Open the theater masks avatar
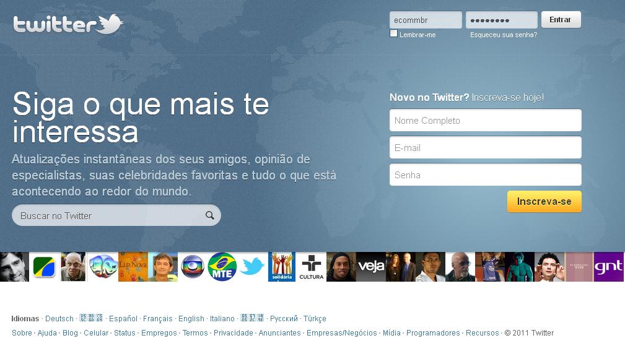The image size is (625, 364). 103,267
